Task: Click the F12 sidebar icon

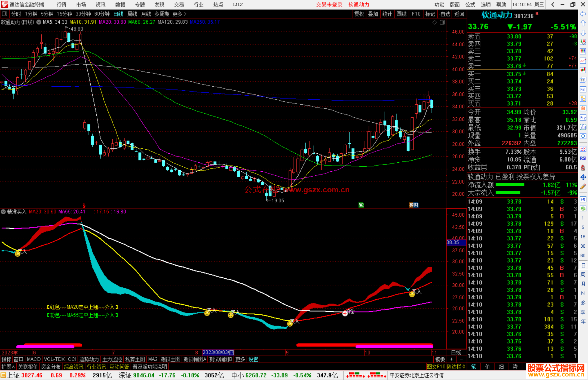Action: 583,118
